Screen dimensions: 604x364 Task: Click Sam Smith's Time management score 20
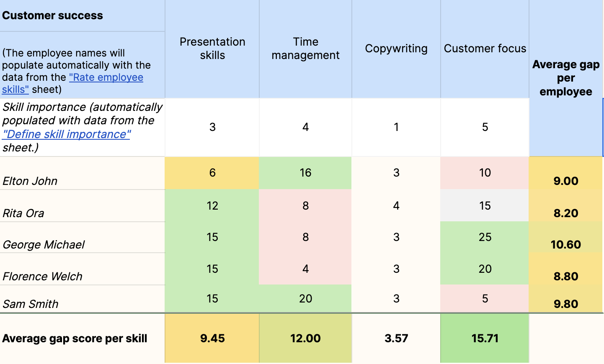pyautogui.click(x=305, y=298)
